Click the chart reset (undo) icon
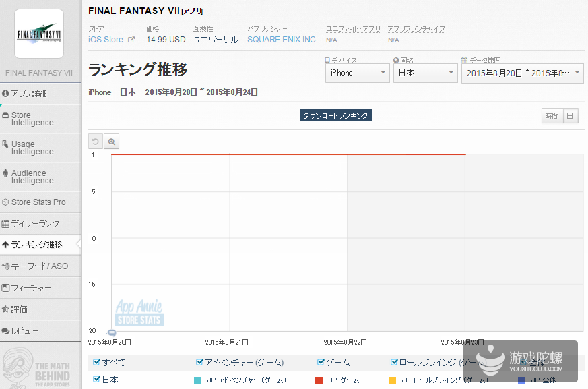The image size is (588, 389). (x=96, y=142)
